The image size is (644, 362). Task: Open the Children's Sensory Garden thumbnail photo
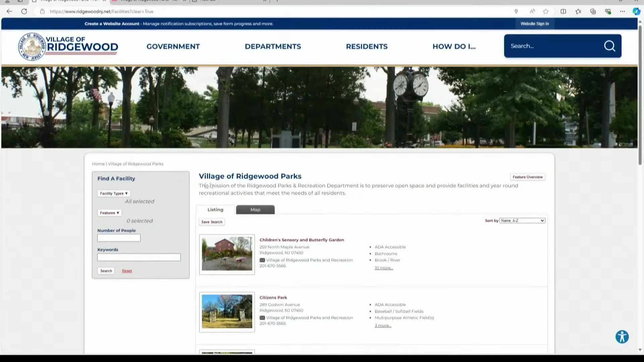coord(227,254)
